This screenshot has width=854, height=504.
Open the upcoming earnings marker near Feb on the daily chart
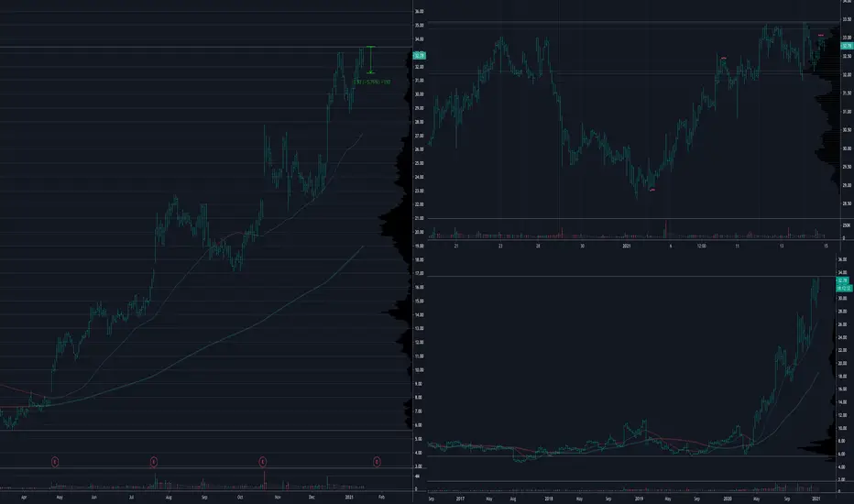pos(377,462)
